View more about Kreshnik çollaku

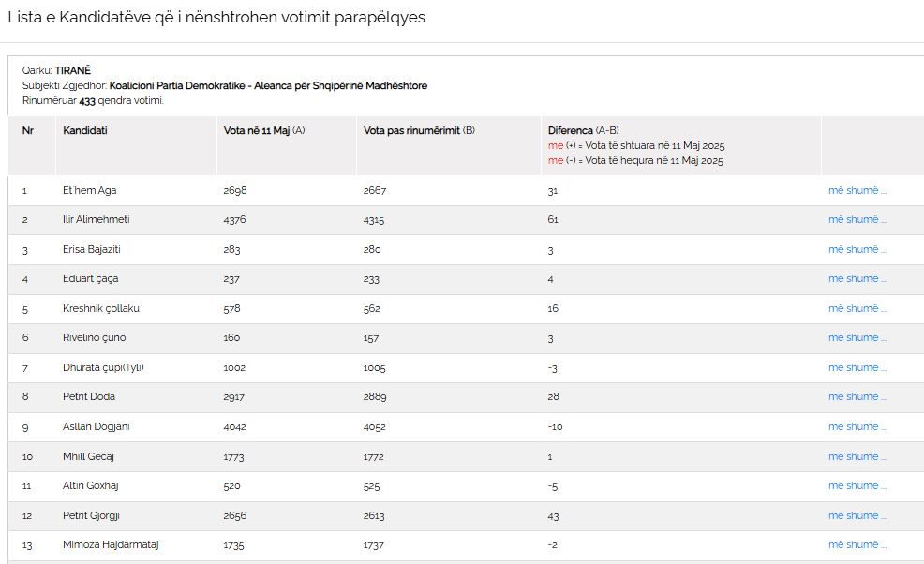(x=857, y=308)
